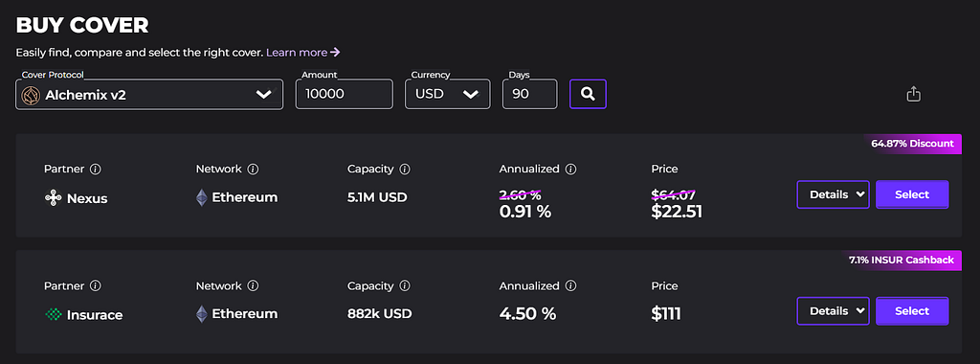The width and height of the screenshot is (980, 364).
Task: Click info icon beside Nexus Partner label
Action: click(95, 169)
